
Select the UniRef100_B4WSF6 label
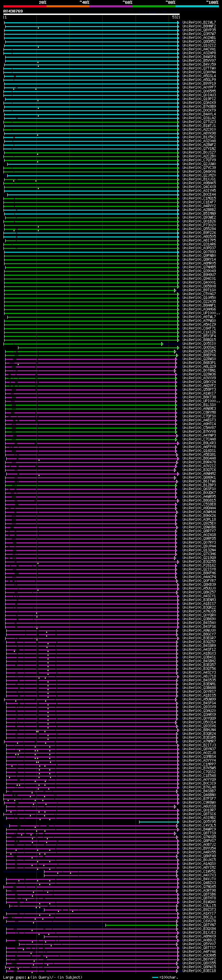click(199, 57)
